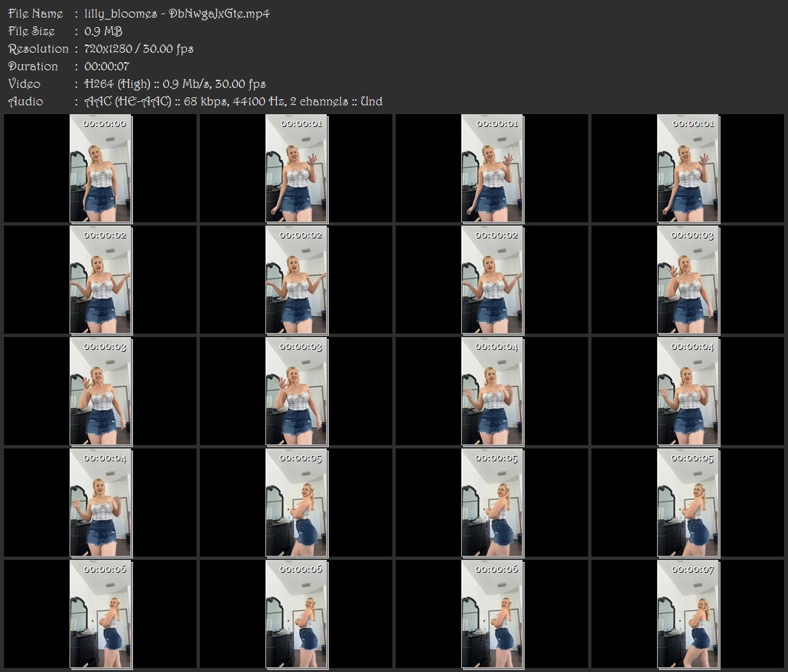
Task: Select the first 00:00:01 thumbnail
Action: [x=296, y=168]
